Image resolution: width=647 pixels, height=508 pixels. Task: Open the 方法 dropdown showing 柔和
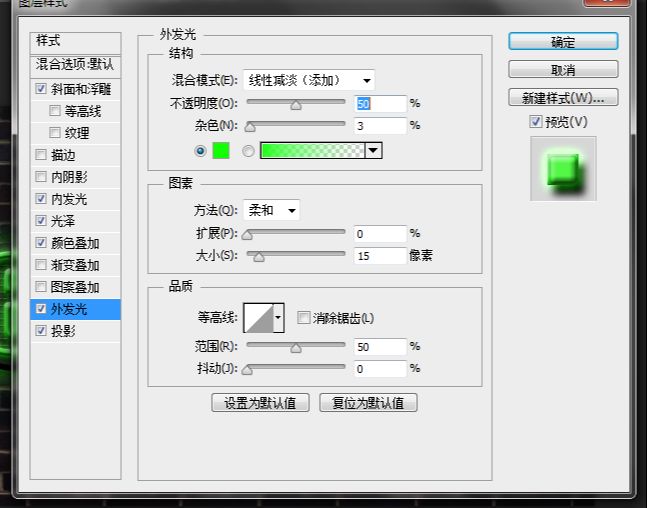click(272, 210)
